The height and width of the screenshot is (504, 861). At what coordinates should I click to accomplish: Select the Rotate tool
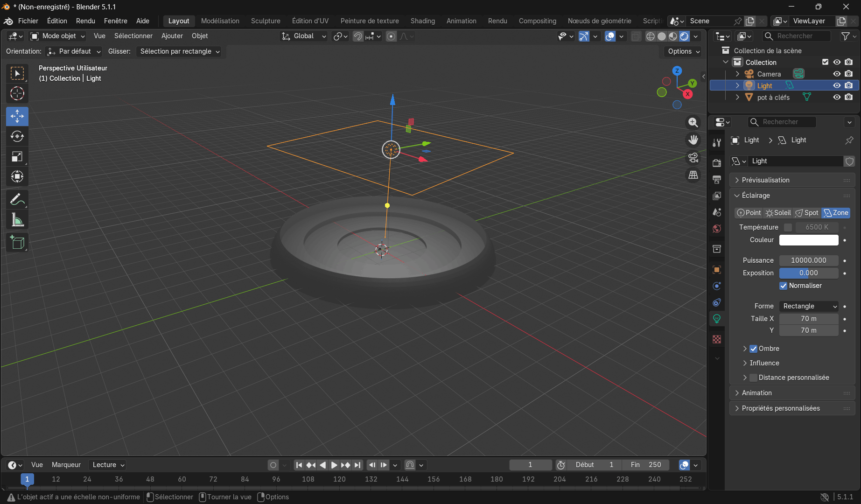point(17,136)
